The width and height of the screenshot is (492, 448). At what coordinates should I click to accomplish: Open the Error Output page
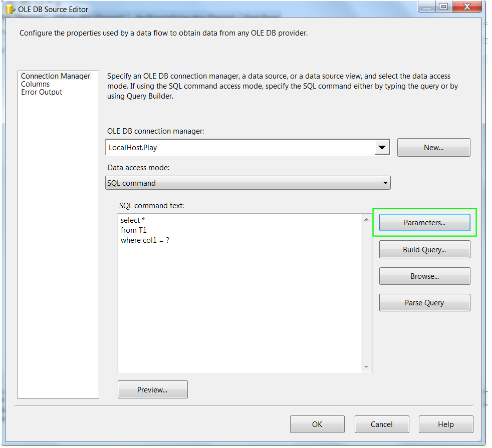42,92
